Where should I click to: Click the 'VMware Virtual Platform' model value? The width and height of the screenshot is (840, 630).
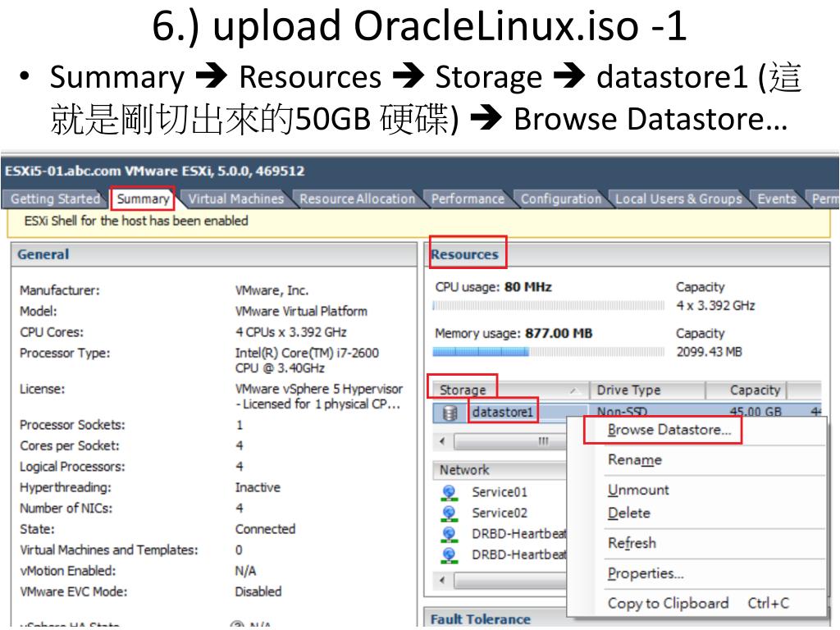tap(301, 311)
